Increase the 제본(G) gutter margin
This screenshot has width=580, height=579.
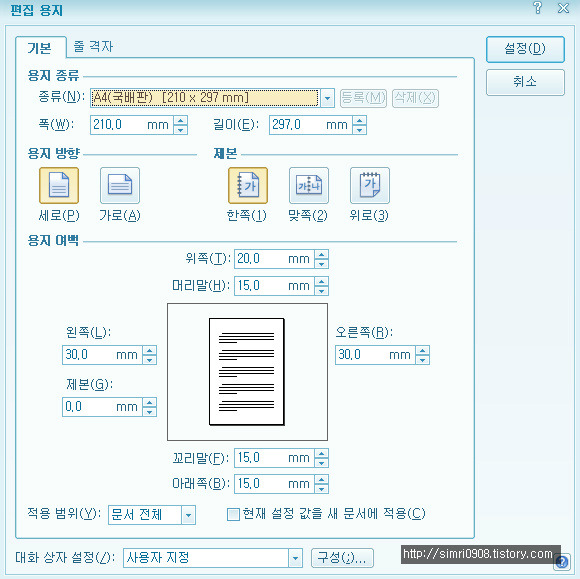coord(149,402)
